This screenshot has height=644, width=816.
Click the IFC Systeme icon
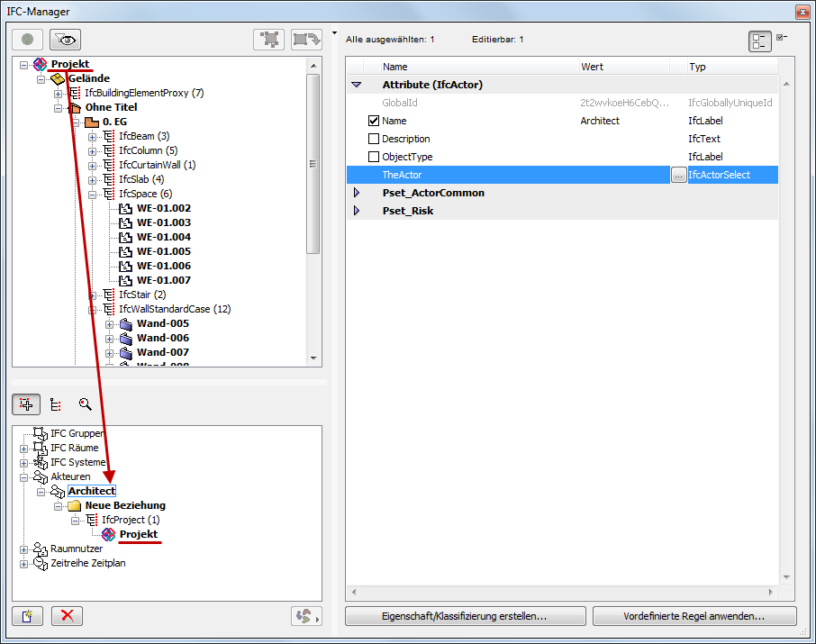tap(40, 462)
